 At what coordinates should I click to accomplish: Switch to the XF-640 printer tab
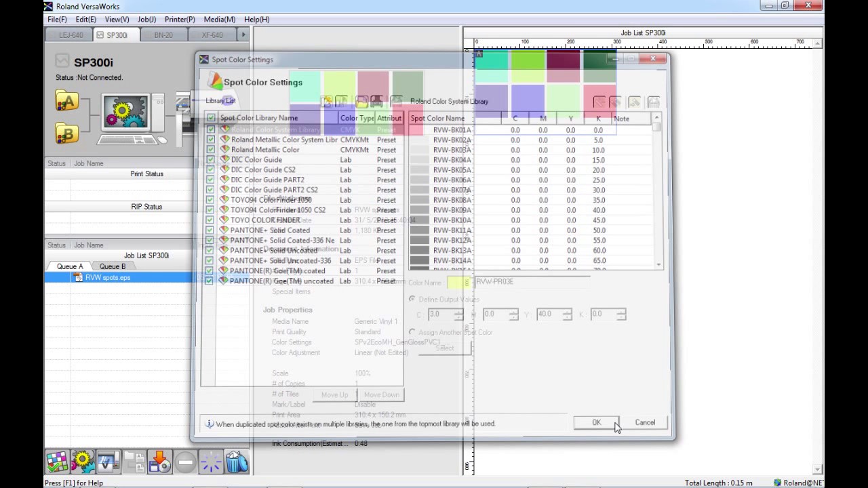212,35
